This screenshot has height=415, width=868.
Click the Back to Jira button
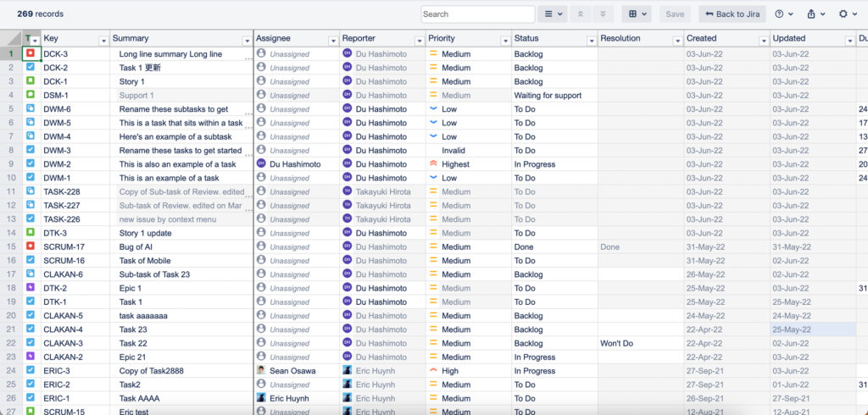[732, 14]
